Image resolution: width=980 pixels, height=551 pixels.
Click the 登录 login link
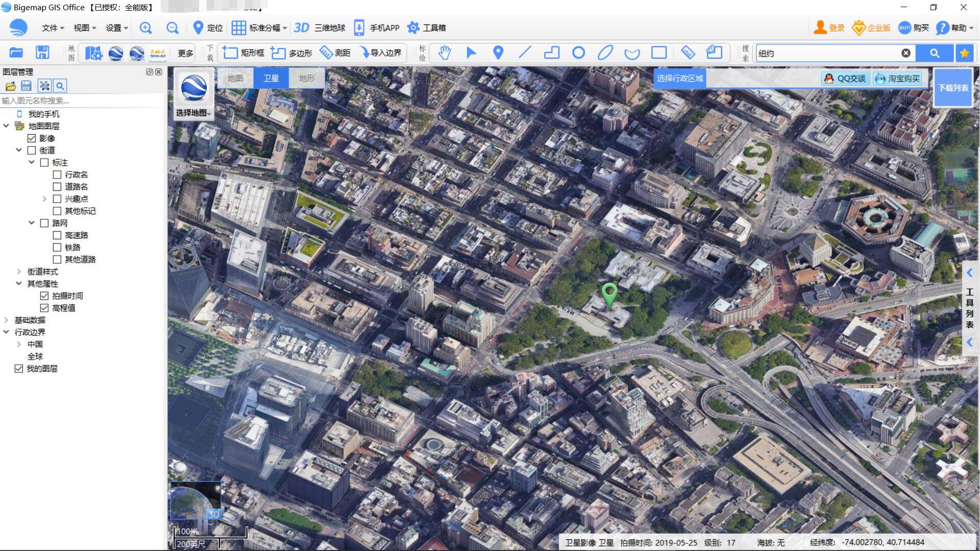pyautogui.click(x=829, y=28)
